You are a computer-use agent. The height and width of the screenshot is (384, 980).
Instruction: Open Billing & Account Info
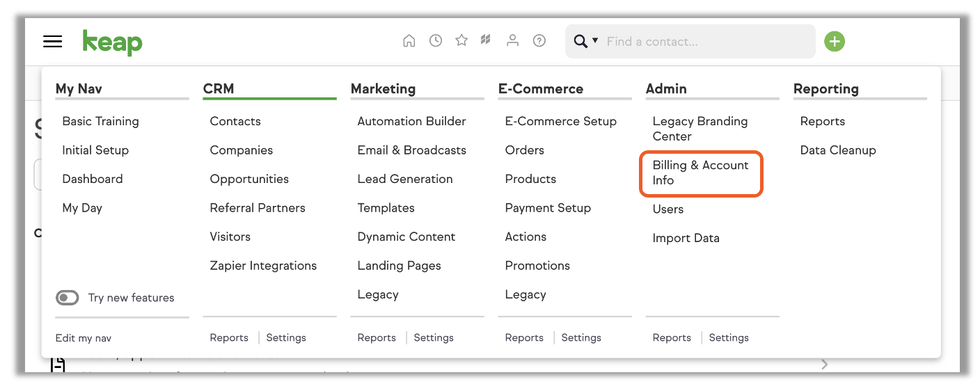[x=701, y=173]
